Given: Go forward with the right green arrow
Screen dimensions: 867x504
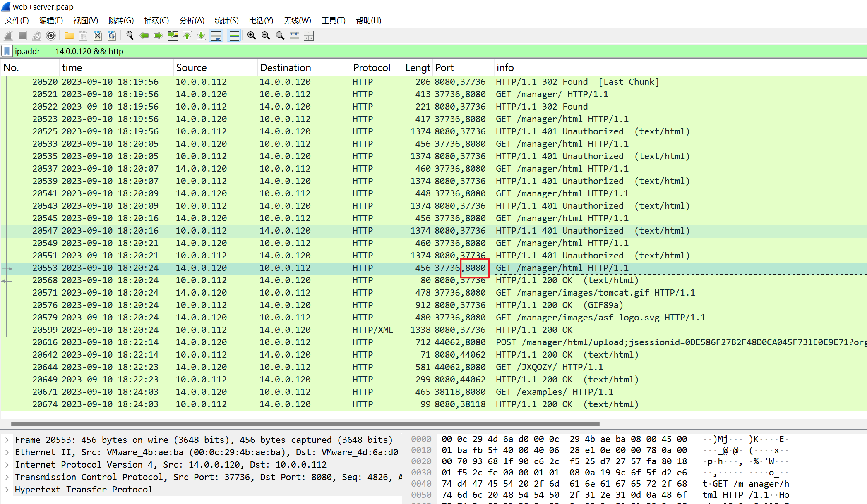Looking at the screenshot, I should click(158, 36).
